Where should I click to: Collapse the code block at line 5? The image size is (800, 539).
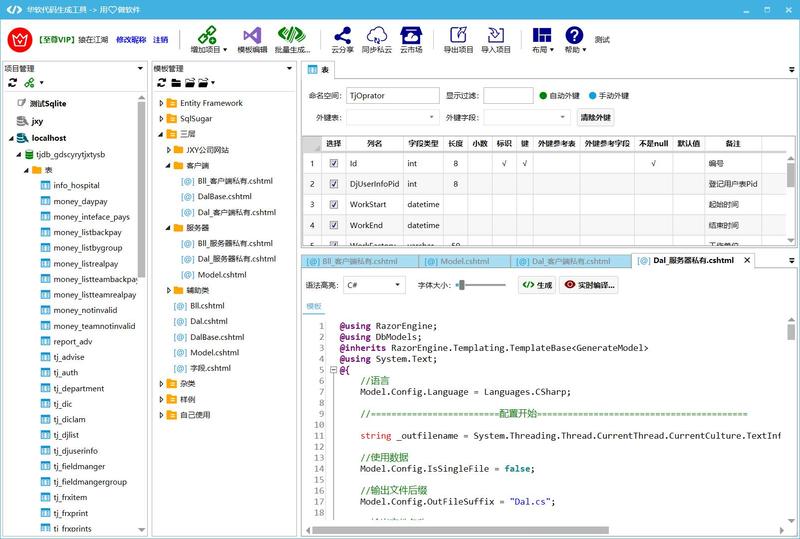click(333, 370)
